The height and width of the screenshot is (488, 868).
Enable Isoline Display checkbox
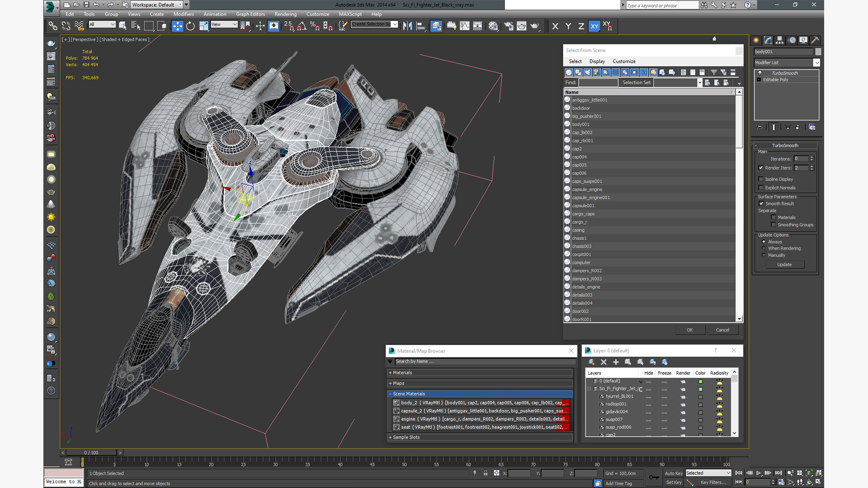pos(761,179)
